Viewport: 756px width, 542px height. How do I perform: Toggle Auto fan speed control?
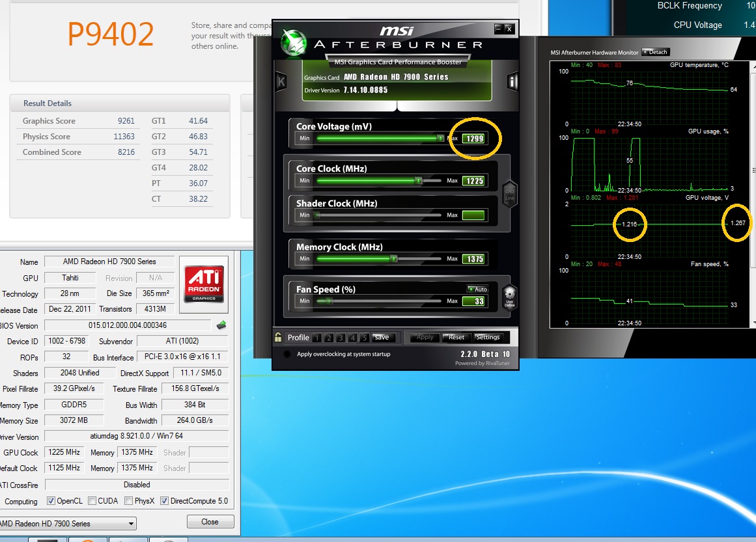477,289
